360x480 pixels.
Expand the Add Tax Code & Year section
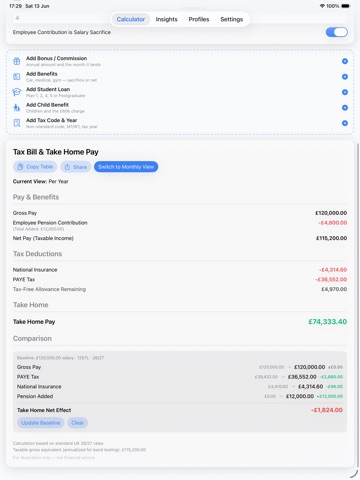(x=180, y=123)
